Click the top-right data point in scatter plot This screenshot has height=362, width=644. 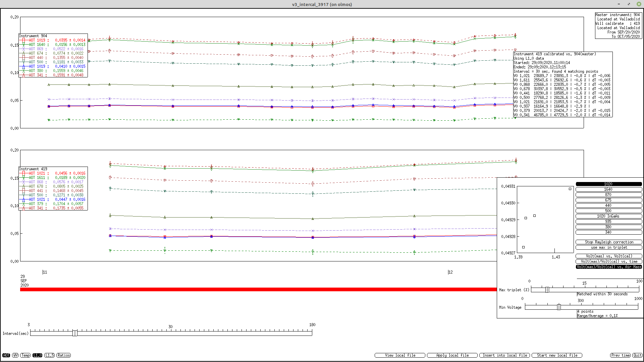[570, 189]
